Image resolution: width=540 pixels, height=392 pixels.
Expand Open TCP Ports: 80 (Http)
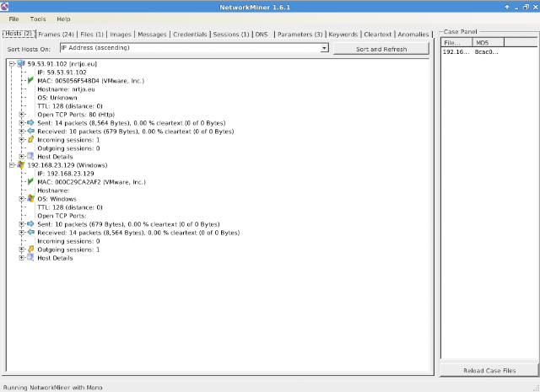[x=22, y=115]
